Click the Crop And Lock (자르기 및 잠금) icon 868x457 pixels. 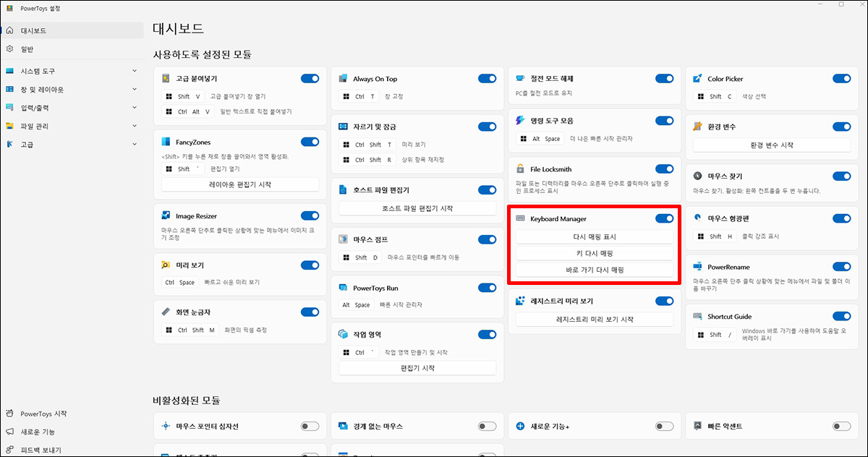click(x=343, y=127)
